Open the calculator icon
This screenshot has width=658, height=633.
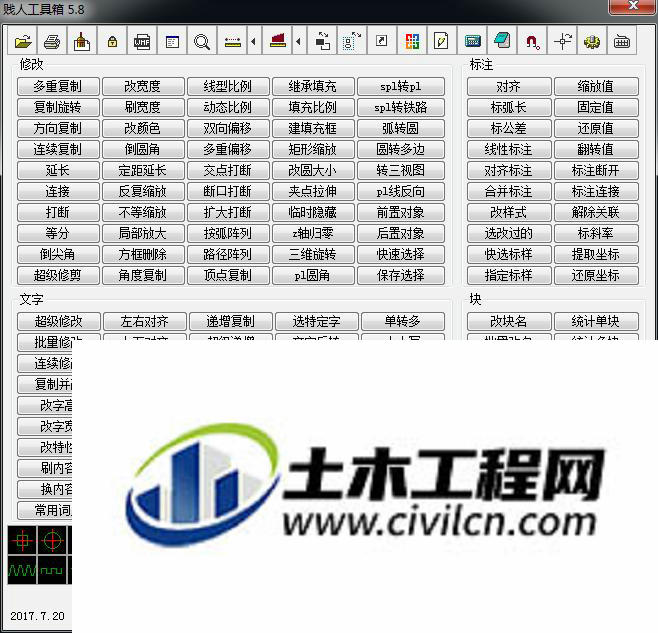(472, 41)
